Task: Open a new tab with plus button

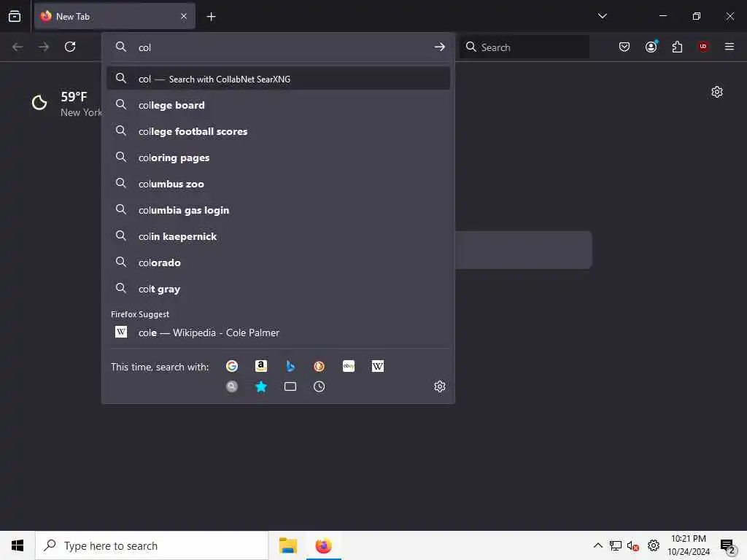Action: coord(211,17)
